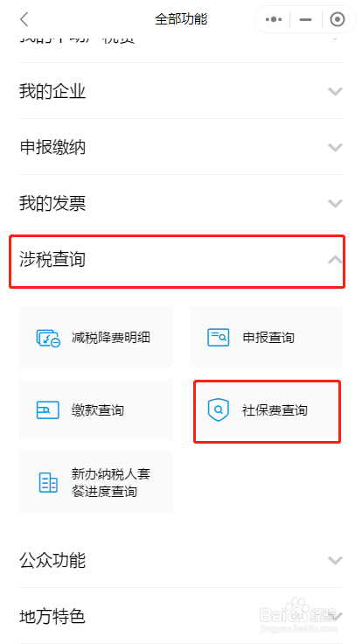The width and height of the screenshot is (362, 644).
Task: Click the mini program minimize dash icon
Action: [x=306, y=19]
